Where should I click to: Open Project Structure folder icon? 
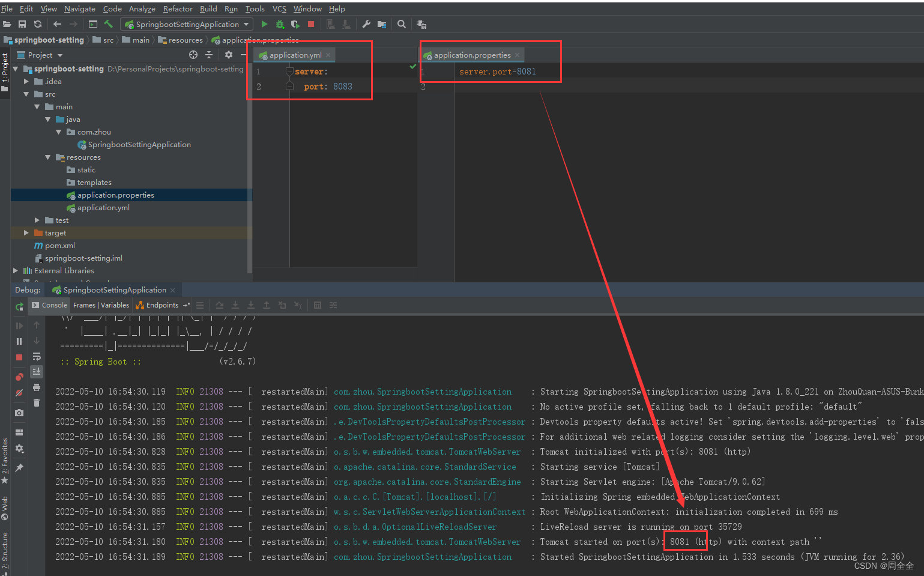[x=382, y=24]
